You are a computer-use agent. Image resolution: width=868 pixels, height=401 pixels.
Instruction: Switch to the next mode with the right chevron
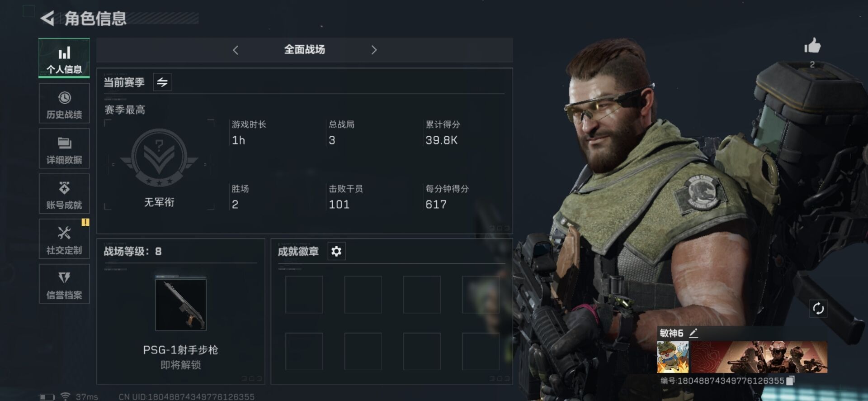click(374, 50)
